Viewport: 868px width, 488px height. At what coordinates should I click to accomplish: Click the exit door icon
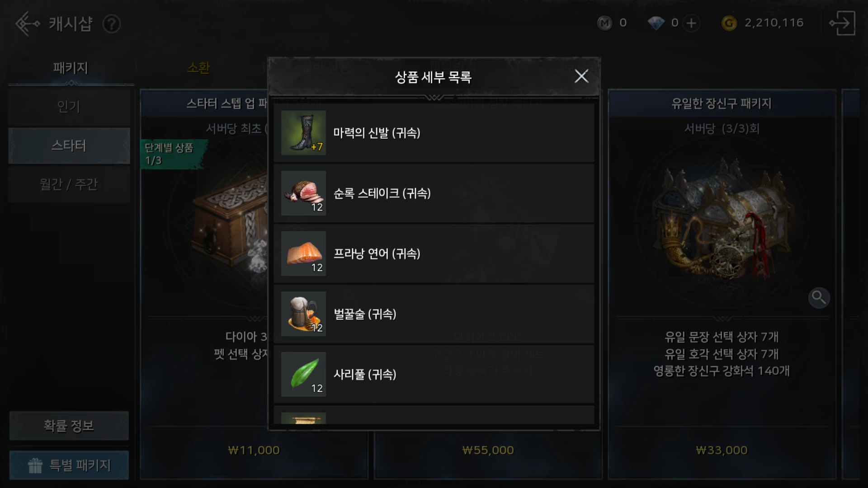[842, 23]
